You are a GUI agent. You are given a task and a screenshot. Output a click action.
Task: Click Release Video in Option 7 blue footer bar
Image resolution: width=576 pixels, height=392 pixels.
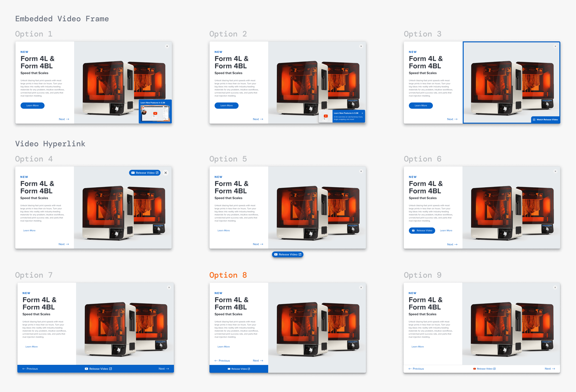click(x=98, y=369)
